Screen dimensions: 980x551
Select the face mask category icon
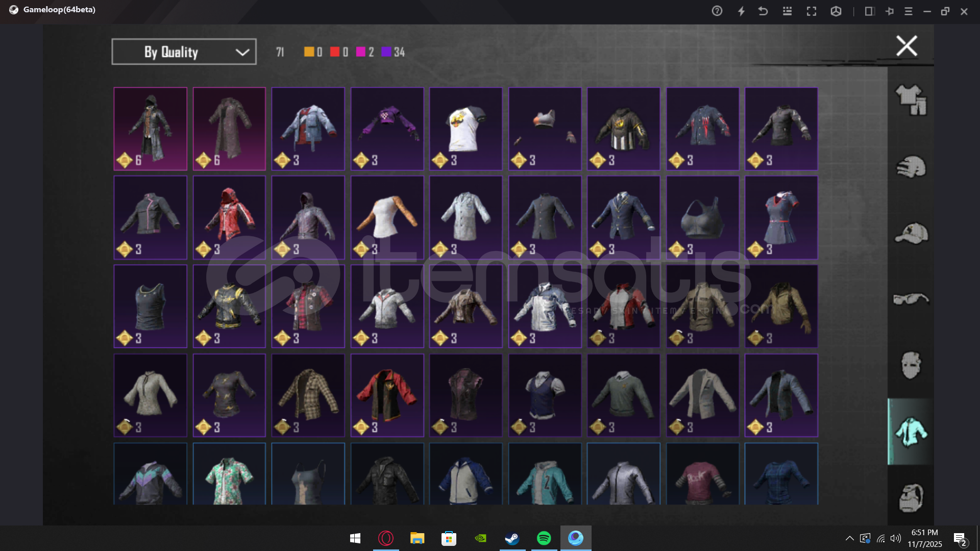point(911,365)
